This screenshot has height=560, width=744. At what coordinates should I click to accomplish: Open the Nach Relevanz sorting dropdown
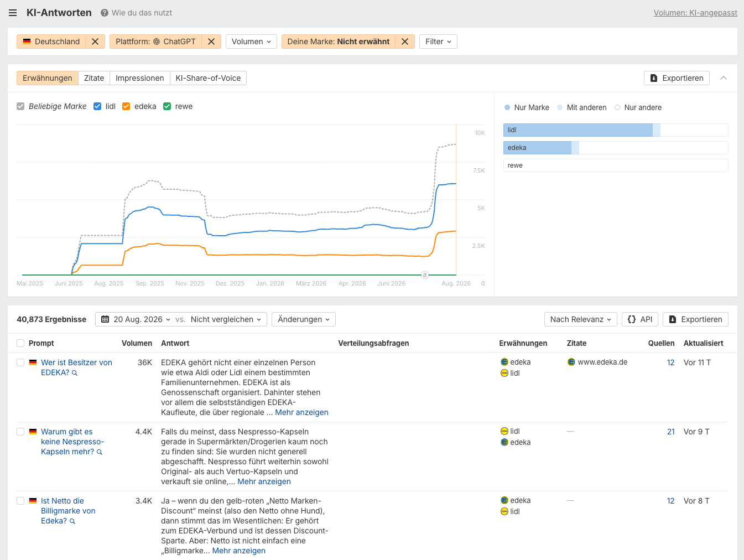click(581, 319)
